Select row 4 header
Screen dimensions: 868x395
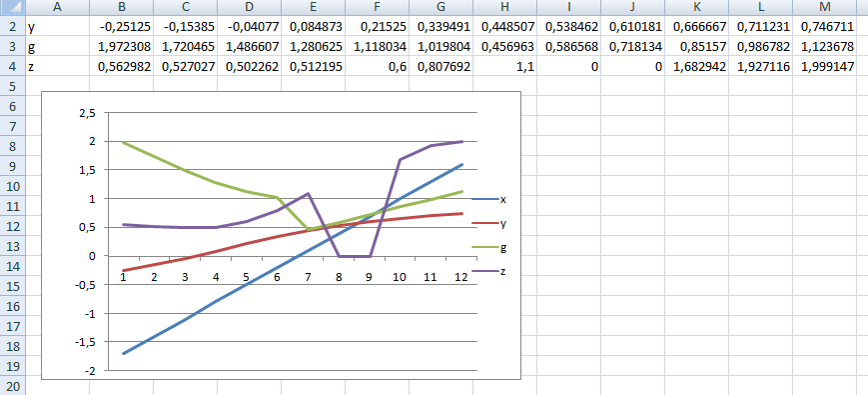(13, 66)
